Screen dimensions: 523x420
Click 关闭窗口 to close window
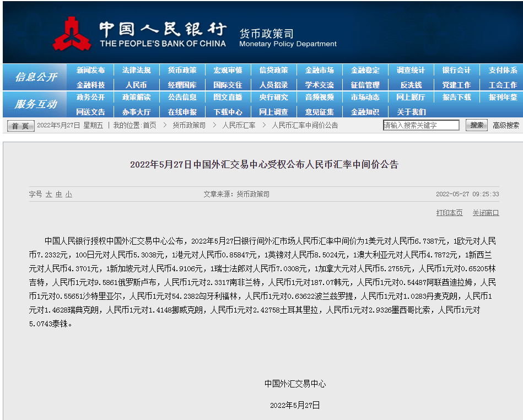[x=486, y=213]
